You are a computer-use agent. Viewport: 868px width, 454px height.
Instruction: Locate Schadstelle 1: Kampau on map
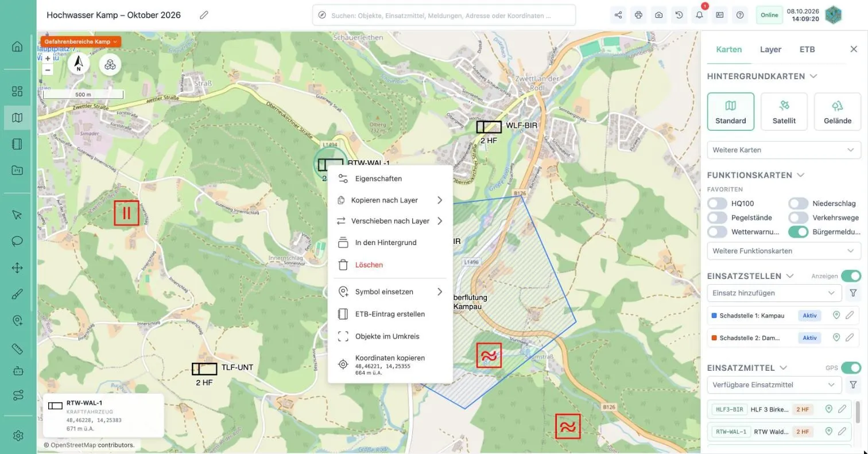click(x=836, y=315)
